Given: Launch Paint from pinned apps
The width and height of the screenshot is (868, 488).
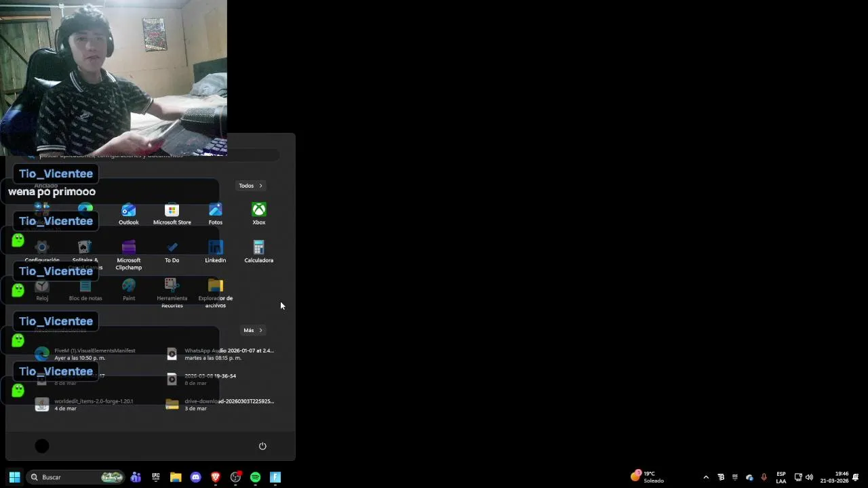Looking at the screenshot, I should point(128,290).
